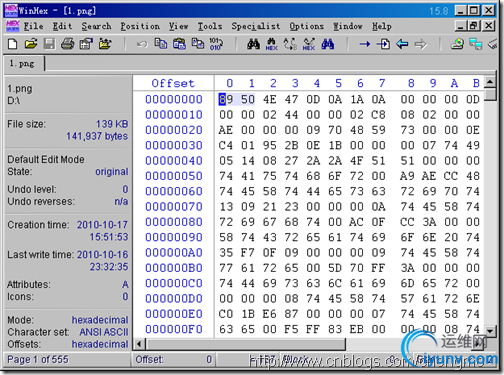Click the 'ANSI ASCII' character set value

[x=104, y=332]
